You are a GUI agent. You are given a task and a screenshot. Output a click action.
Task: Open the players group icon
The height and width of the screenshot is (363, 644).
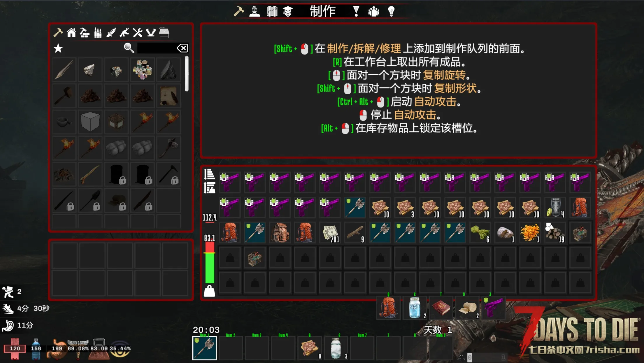tap(373, 12)
